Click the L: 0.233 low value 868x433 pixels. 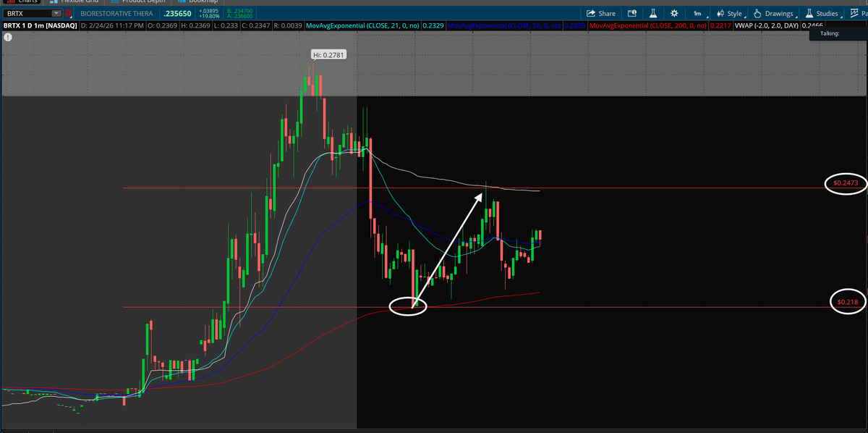[x=226, y=25]
